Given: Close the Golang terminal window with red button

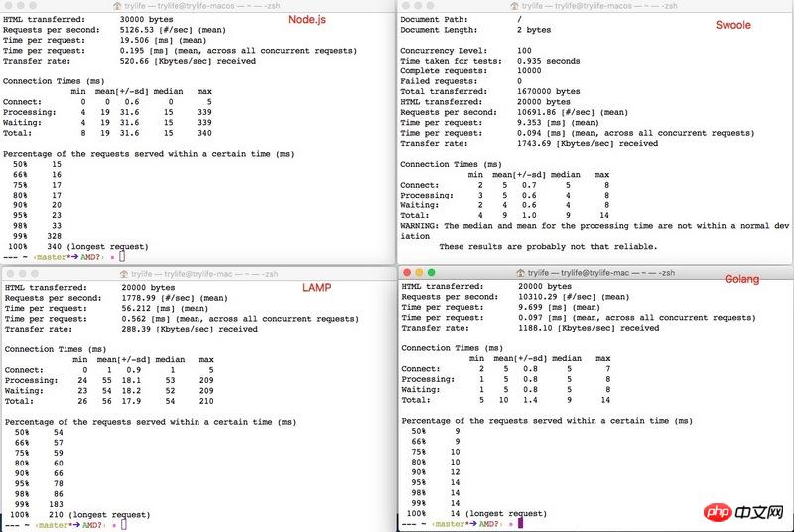Looking at the screenshot, I should tap(407, 272).
